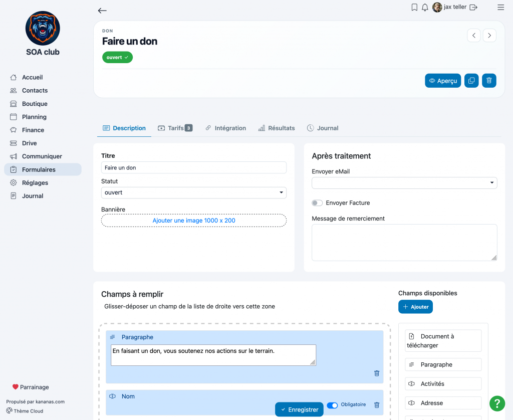Go to Accueil in the sidebar

pyautogui.click(x=32, y=77)
